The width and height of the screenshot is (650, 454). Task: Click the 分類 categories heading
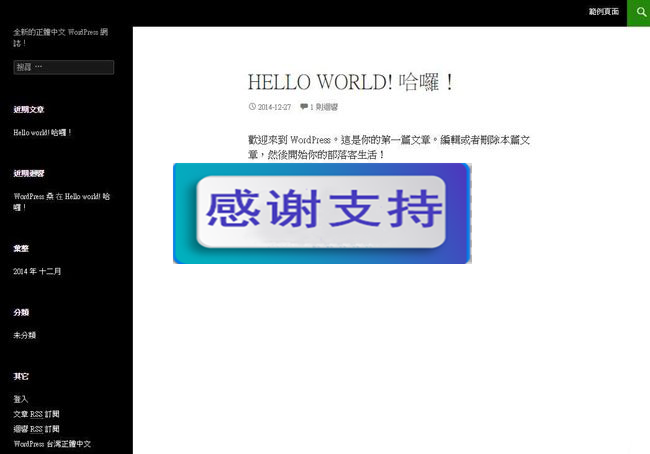click(x=21, y=312)
